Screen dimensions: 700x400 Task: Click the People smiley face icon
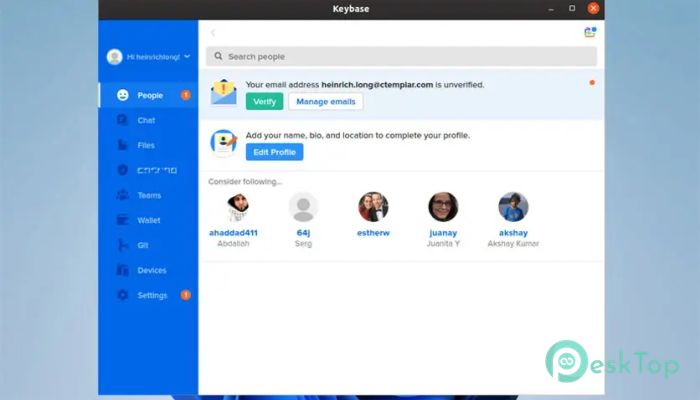coord(123,95)
